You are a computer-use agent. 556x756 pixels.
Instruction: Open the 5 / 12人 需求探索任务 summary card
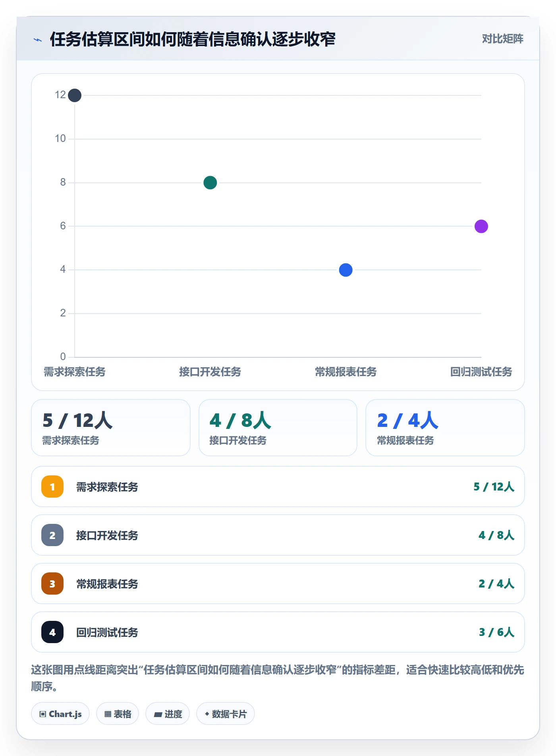(111, 428)
